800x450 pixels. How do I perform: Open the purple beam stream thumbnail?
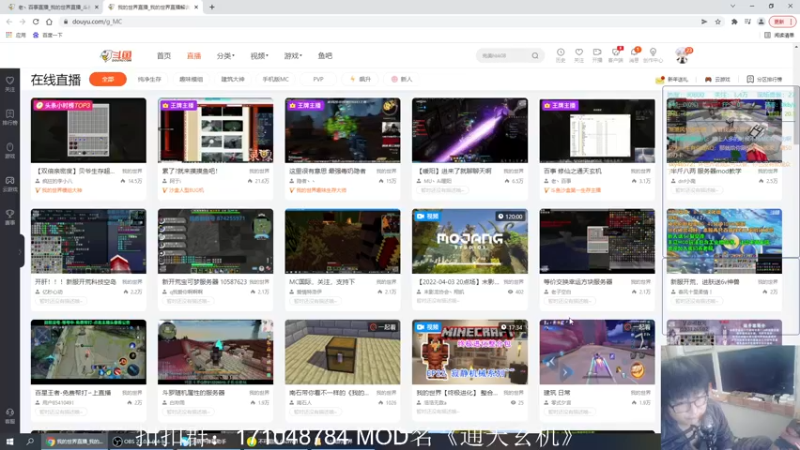tap(470, 131)
